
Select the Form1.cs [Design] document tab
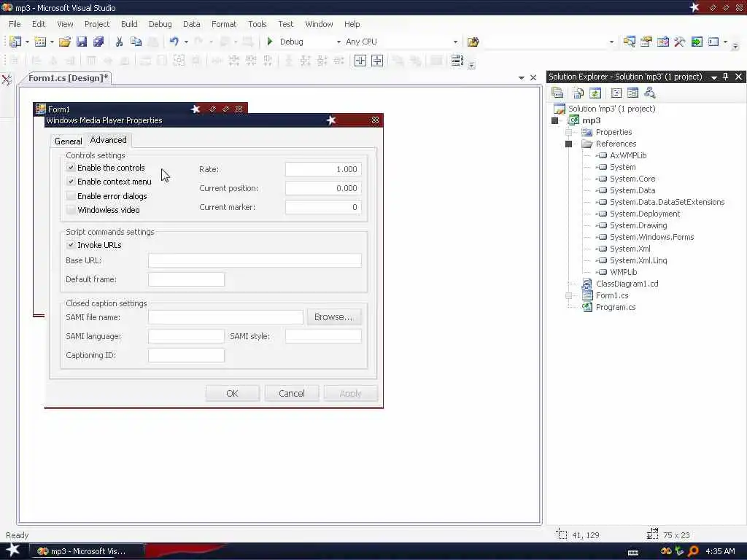pos(68,78)
